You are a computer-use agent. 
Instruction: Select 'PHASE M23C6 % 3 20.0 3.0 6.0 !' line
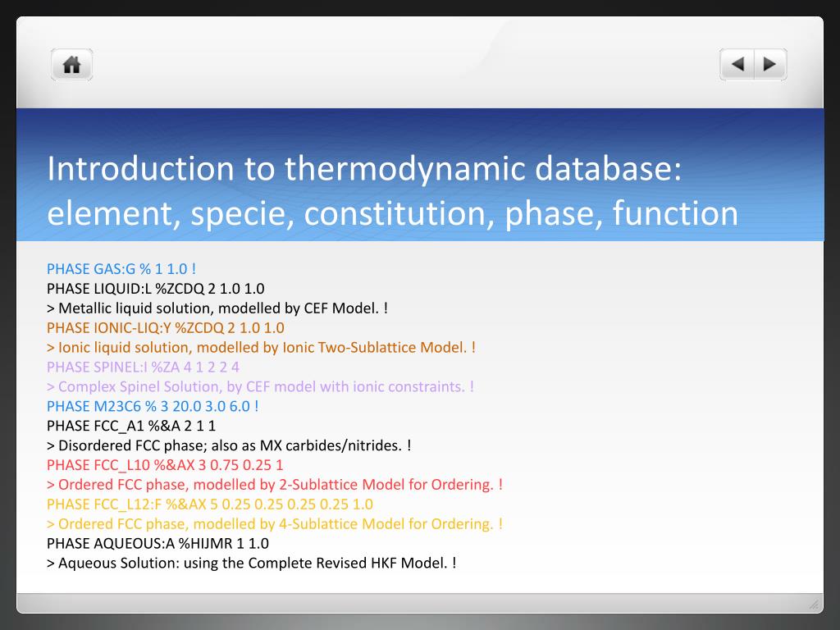153,406
